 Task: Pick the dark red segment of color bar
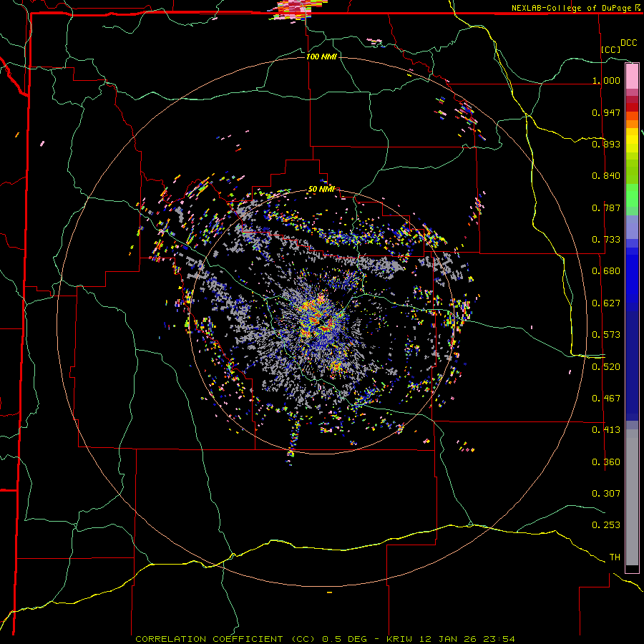click(632, 107)
